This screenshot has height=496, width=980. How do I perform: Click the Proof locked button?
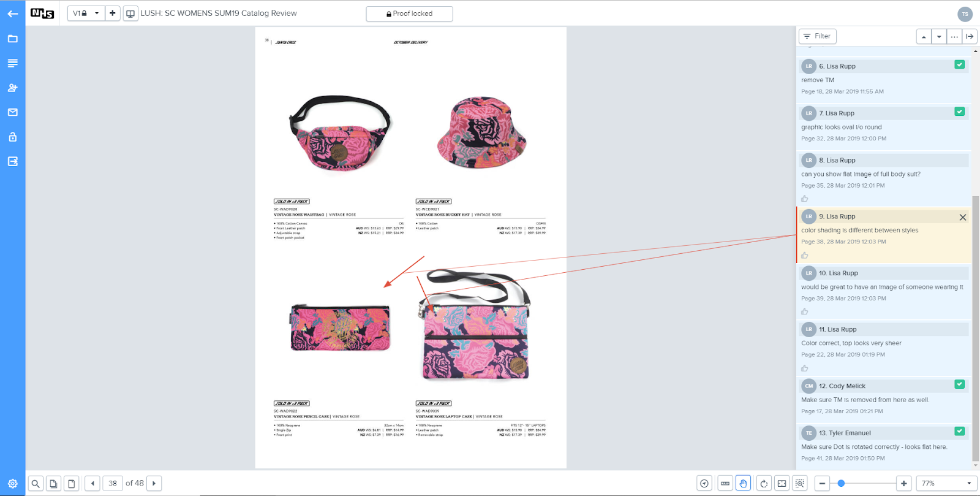[409, 13]
